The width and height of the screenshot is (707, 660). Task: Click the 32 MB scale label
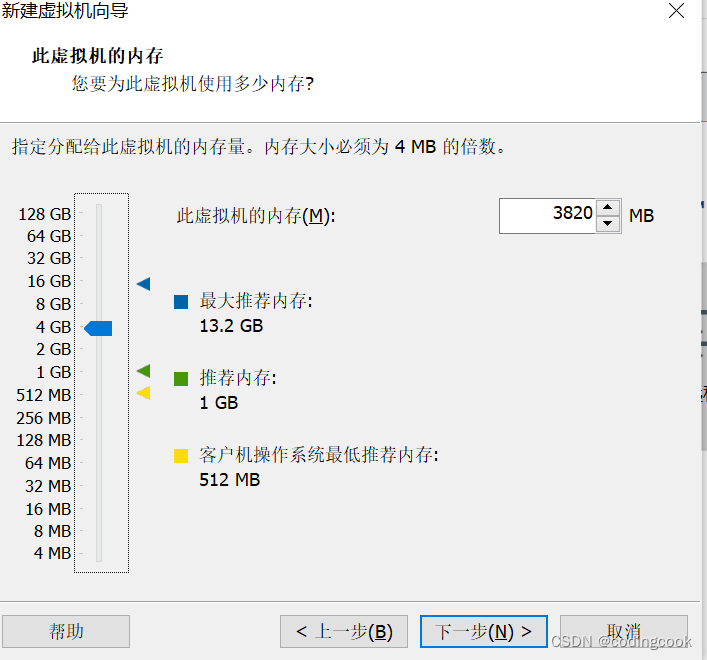point(48,486)
